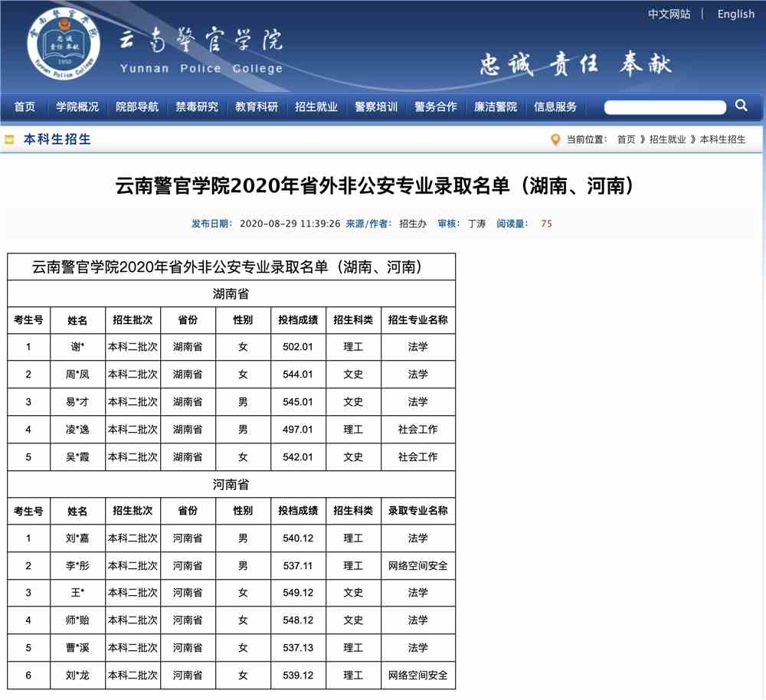
Task: Click the table caption inside the table
Action: click(231, 267)
